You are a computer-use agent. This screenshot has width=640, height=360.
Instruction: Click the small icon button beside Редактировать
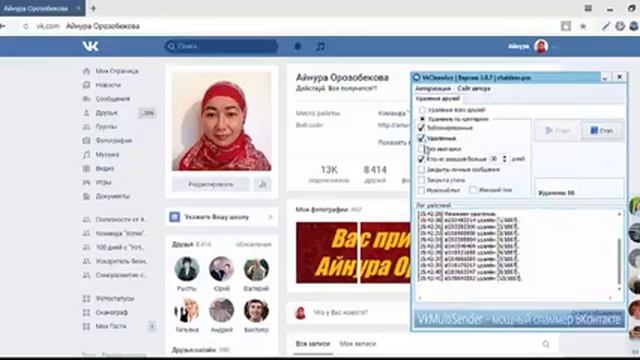(x=262, y=184)
